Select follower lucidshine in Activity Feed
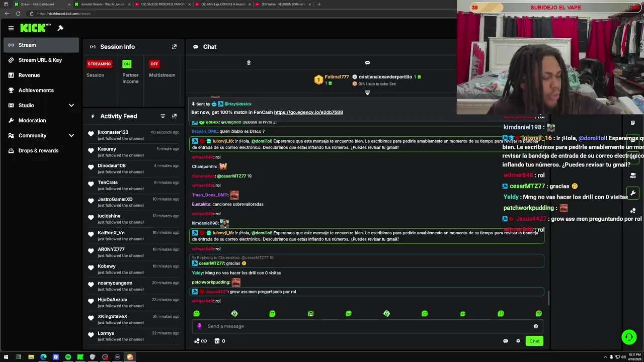The width and height of the screenshot is (644, 362). tap(109, 216)
